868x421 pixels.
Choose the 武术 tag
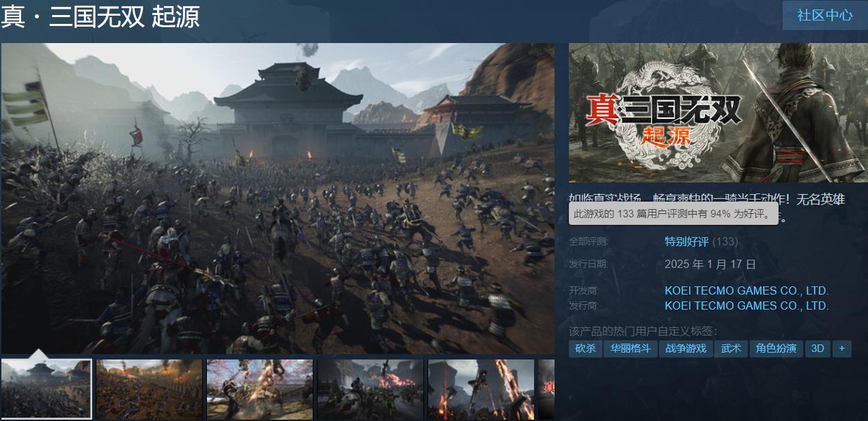point(731,349)
